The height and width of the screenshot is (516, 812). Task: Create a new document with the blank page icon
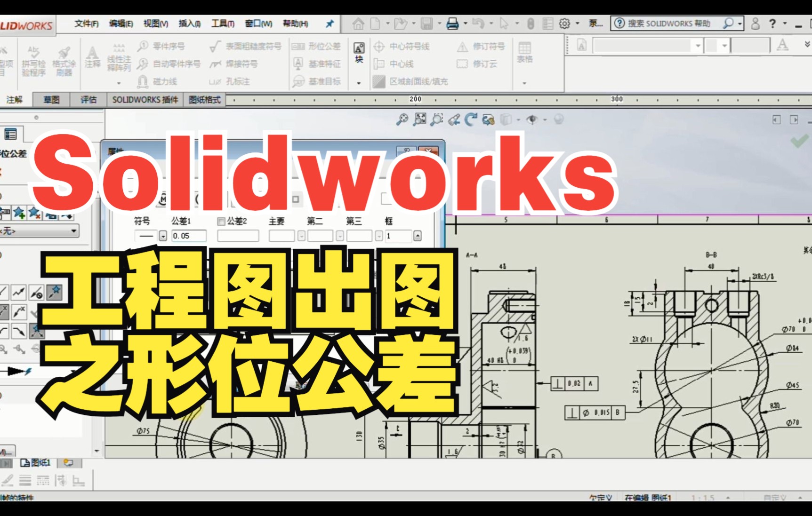(x=375, y=24)
